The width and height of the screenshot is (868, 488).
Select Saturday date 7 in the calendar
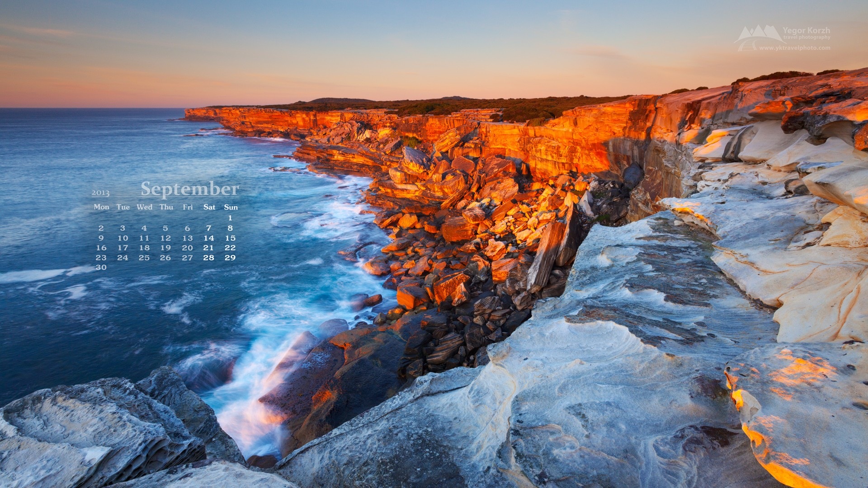[x=208, y=228]
